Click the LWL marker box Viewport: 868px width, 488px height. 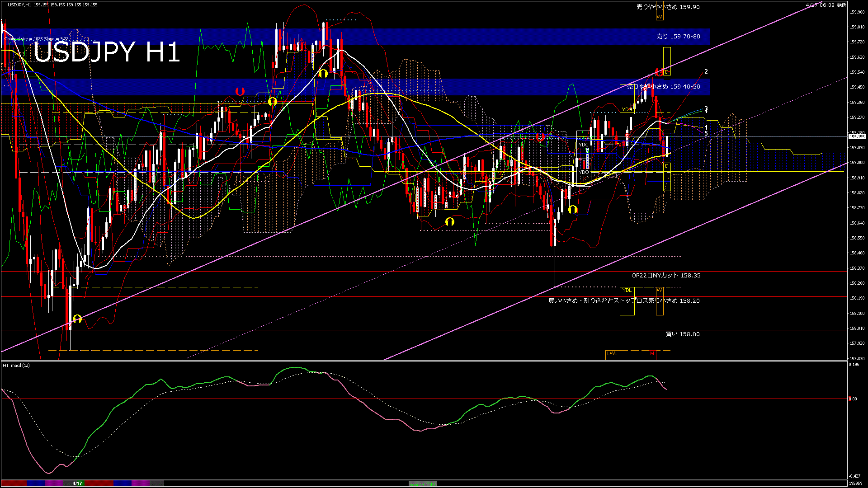coord(612,354)
